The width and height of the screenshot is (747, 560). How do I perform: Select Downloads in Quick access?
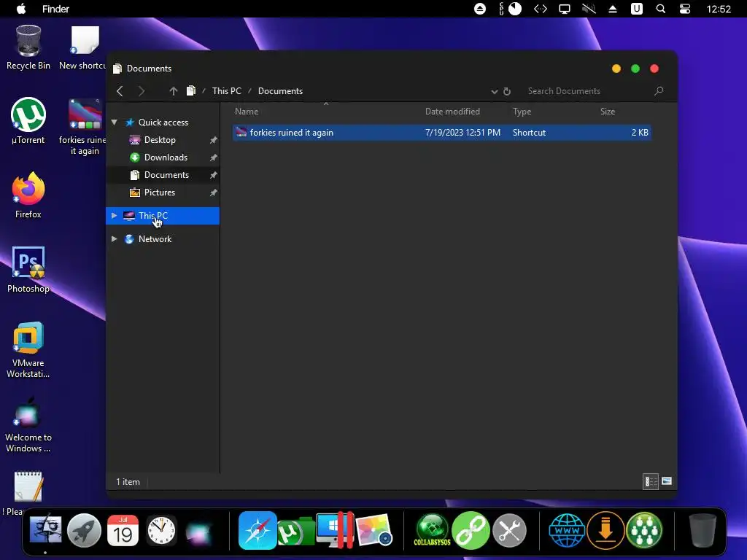pyautogui.click(x=166, y=157)
